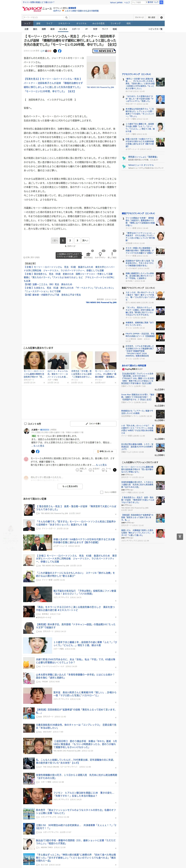Share second comment on X icon
The height and width of the screenshot is (868, 186).
tap(114, 470)
